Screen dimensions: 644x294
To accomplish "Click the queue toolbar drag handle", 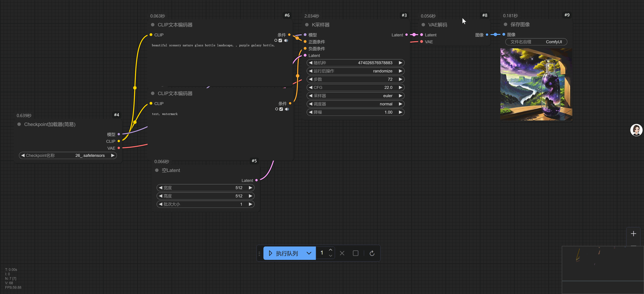I will click(259, 253).
